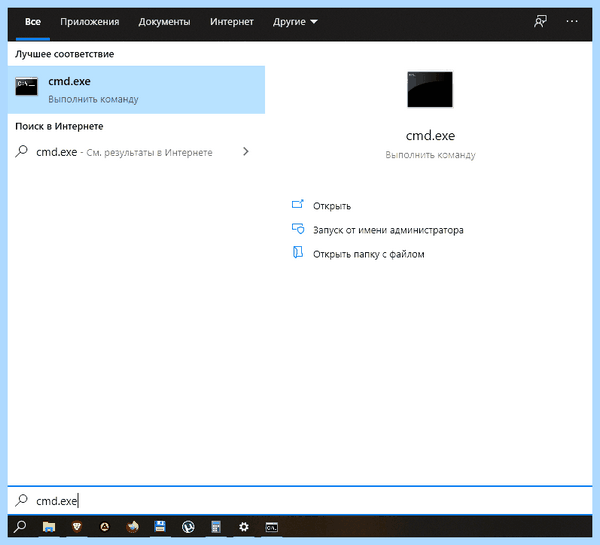The height and width of the screenshot is (545, 600).
Task: Open search from the taskbar magnifier icon
Action: [x=20, y=527]
